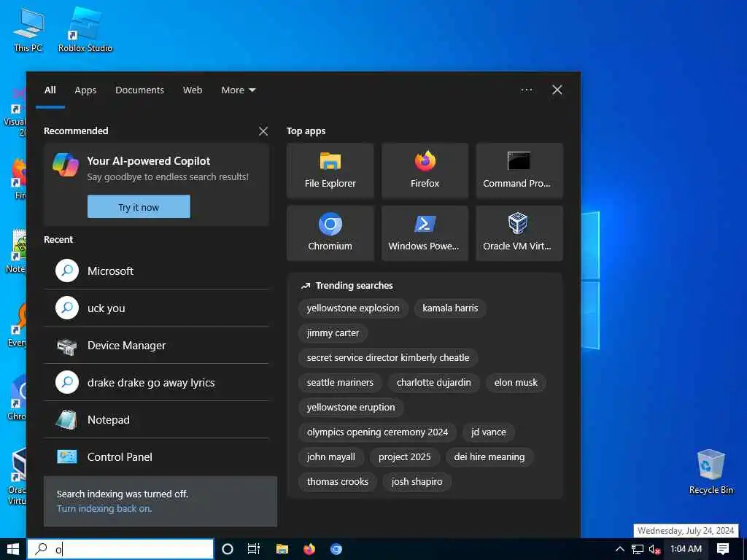Launch Chromium from Top apps
The width and height of the screenshot is (747, 560).
pyautogui.click(x=330, y=233)
